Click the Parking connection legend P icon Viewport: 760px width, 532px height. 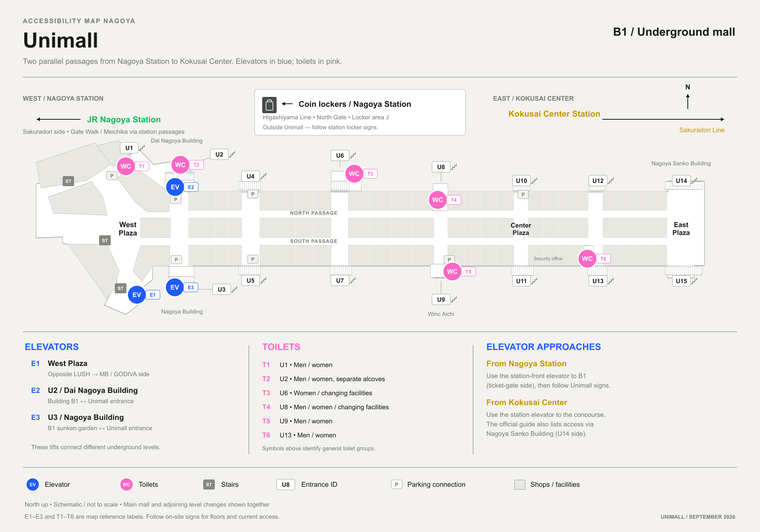pos(396,484)
